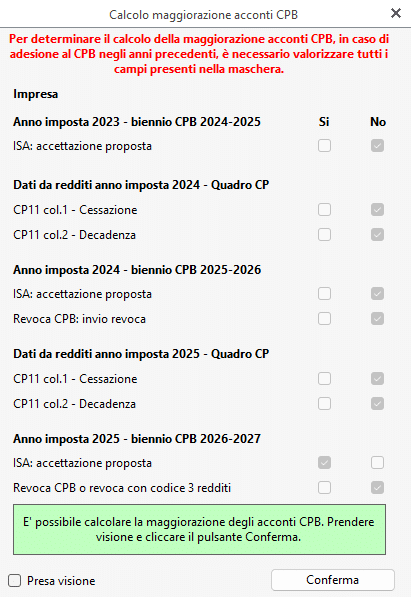This screenshot has height=597, width=411.
Task: Toggle No for biennio 2025-2026 ISA accettazione
Action: [x=377, y=294]
